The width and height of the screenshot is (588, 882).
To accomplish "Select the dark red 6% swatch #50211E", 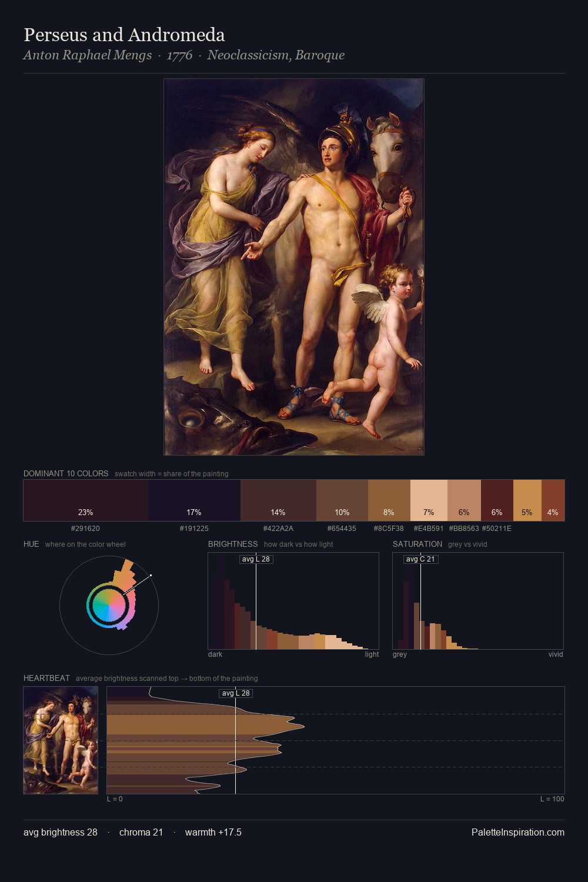I will 497,500.
